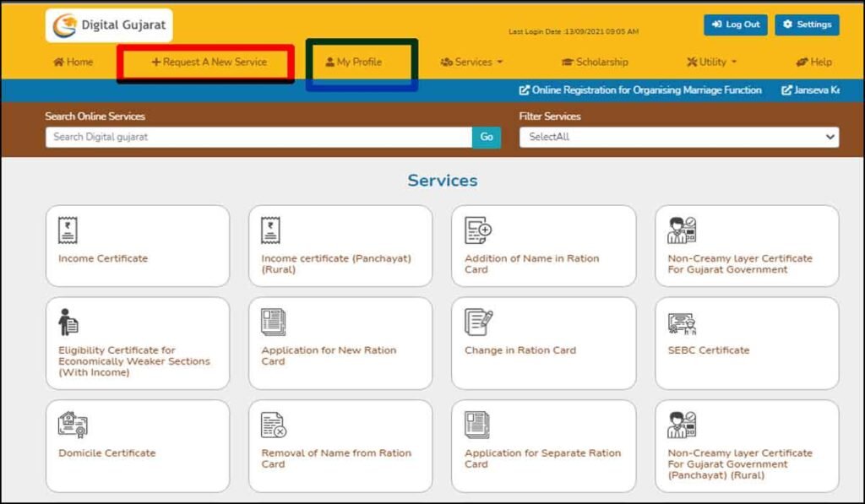
Task: Go to My Profile
Action: [354, 62]
